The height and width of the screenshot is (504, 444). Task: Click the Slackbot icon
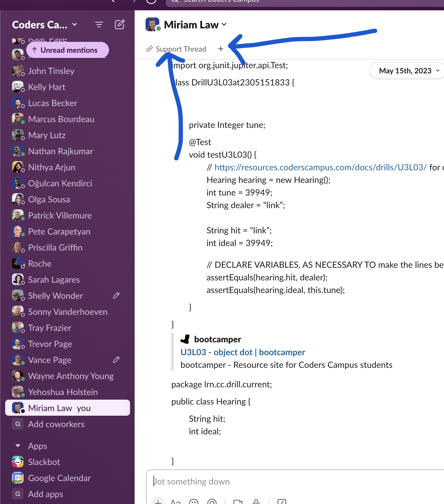[x=18, y=462]
